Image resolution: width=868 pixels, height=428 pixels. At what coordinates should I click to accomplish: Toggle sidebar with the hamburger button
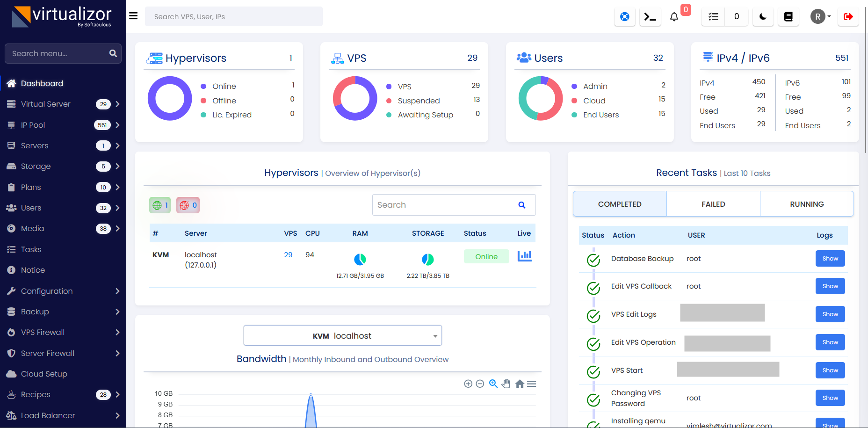133,16
